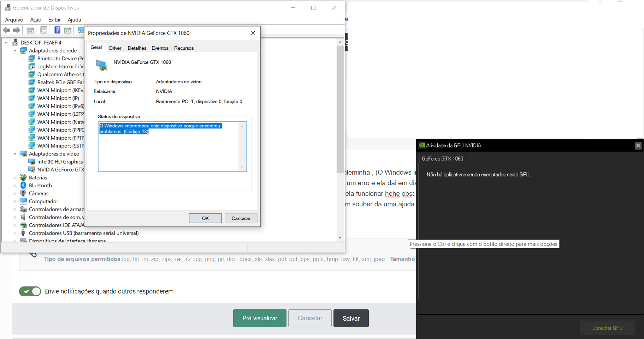Close the NVIDIA GPU activity window
Viewport: 644px width, 339px height.
[638, 146]
